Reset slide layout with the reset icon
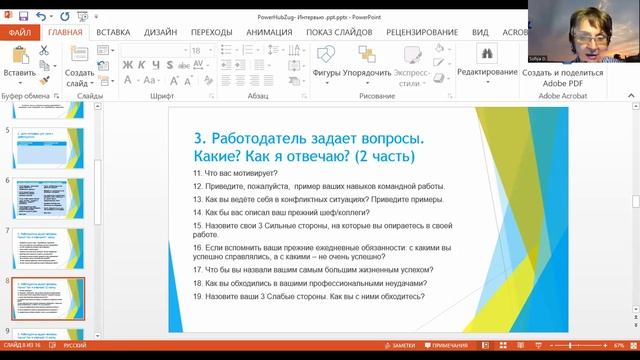 (103, 65)
